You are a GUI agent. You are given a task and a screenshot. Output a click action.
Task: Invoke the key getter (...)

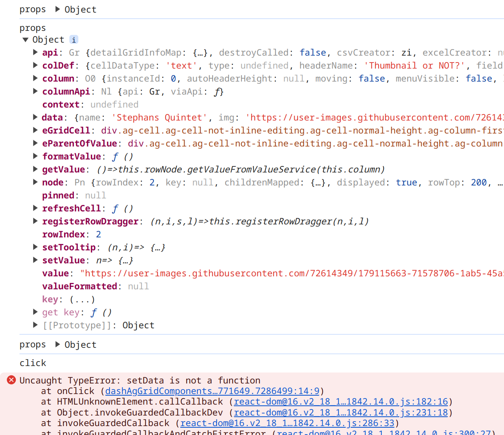point(82,299)
